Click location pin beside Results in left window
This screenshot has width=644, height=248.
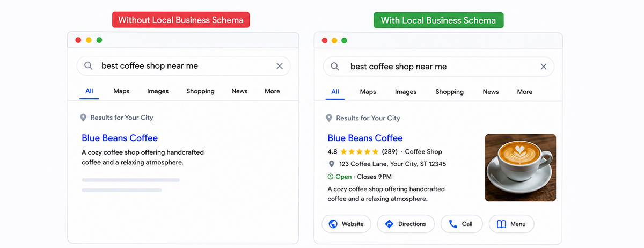[83, 118]
